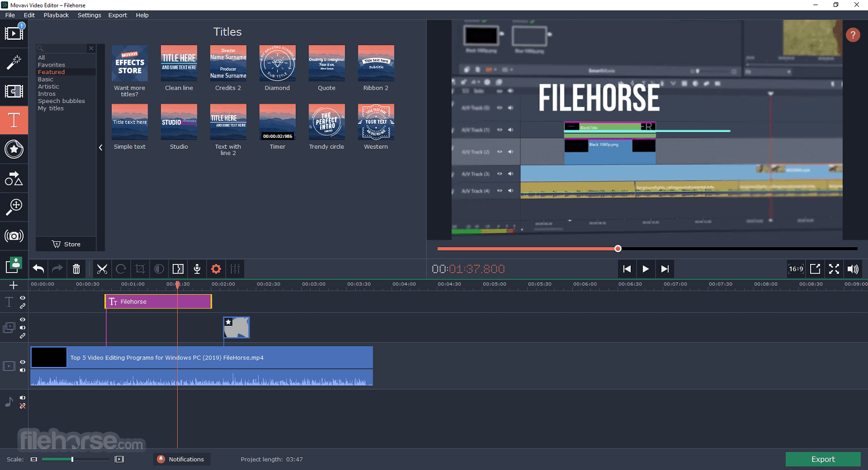
Task: Open the Pan and Zoom tab
Action: pos(14,207)
